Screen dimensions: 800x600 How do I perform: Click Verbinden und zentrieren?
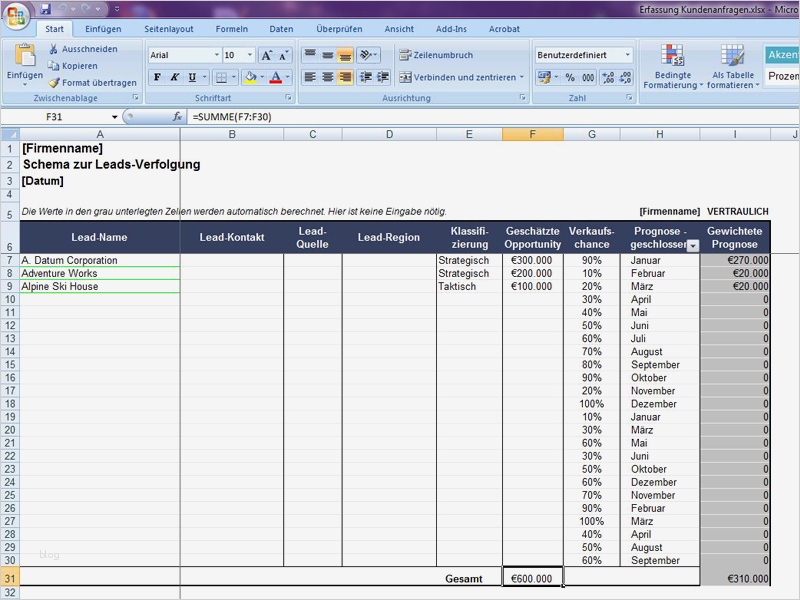462,77
